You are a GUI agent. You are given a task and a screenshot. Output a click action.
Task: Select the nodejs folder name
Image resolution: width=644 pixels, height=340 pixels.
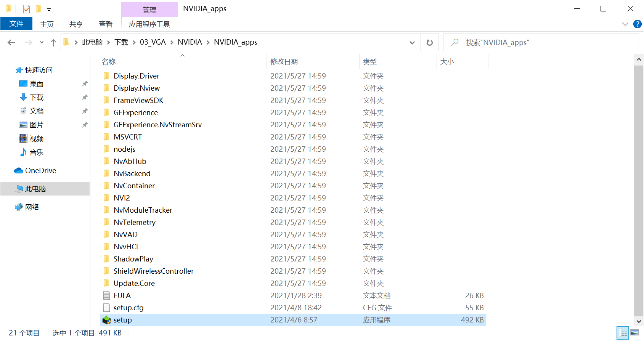coord(124,149)
